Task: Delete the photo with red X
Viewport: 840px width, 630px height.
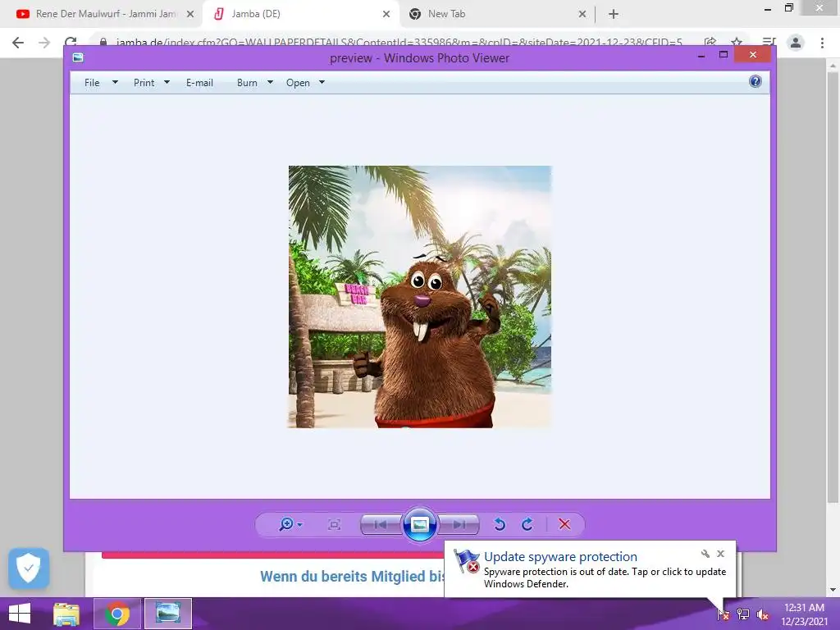Action: click(564, 524)
